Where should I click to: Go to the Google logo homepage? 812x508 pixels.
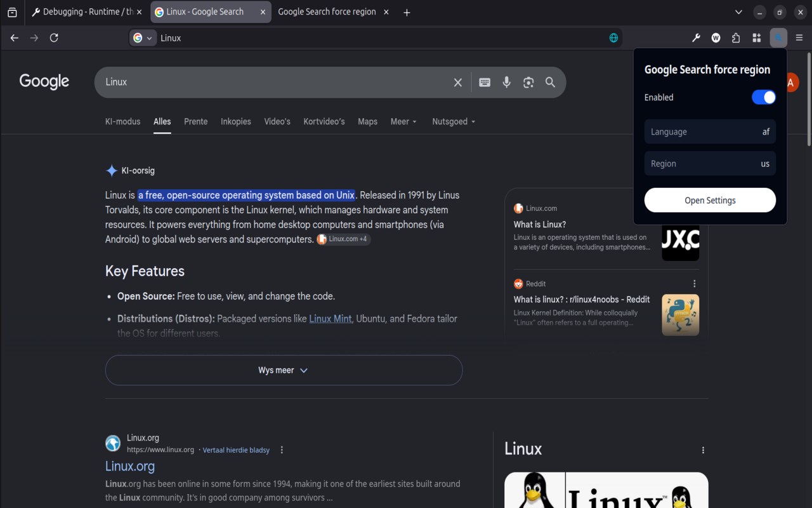click(x=44, y=82)
